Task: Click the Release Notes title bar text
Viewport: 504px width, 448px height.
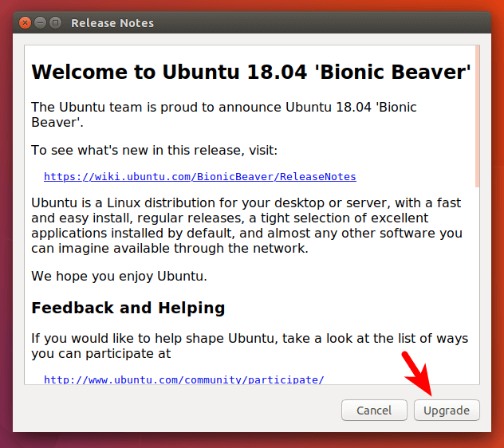Action: [x=112, y=23]
